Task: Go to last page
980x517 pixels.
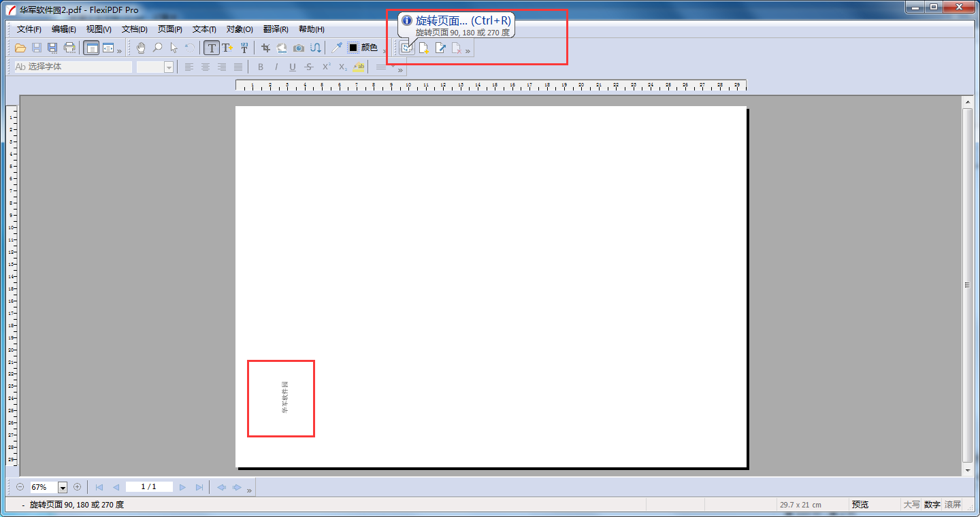Action: (199, 487)
